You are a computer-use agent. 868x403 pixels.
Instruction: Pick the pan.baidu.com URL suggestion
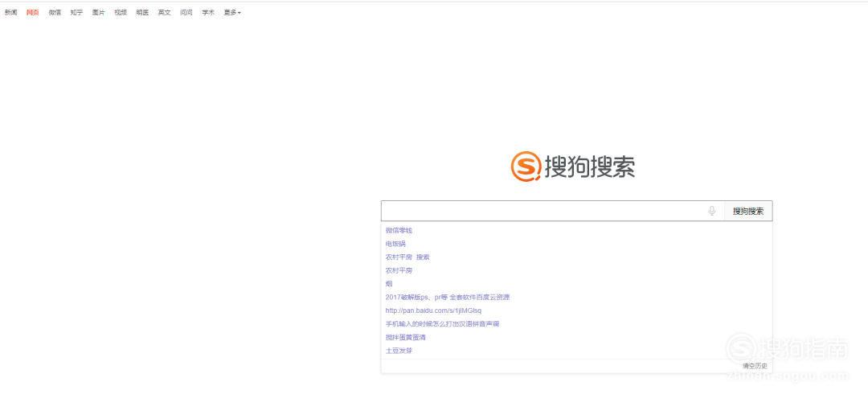coord(433,310)
